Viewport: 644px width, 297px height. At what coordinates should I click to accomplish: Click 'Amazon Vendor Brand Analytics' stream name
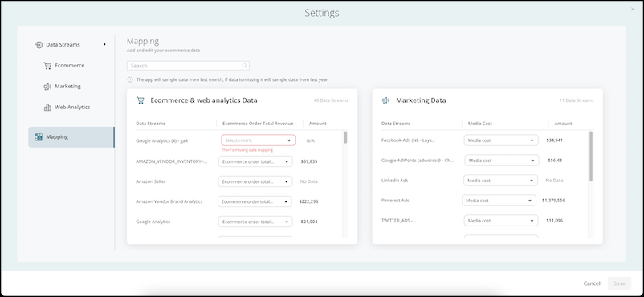click(x=169, y=201)
